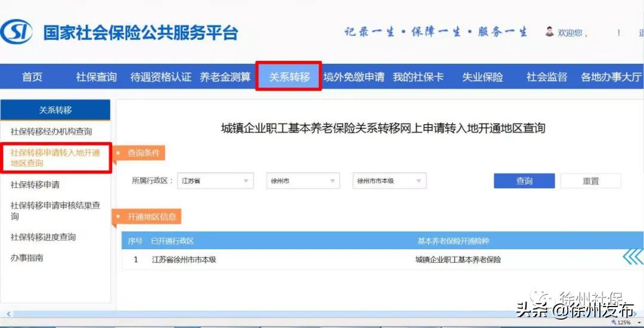Click the 所属行政区 field label
This screenshot has height=328, width=644.
tap(153, 181)
